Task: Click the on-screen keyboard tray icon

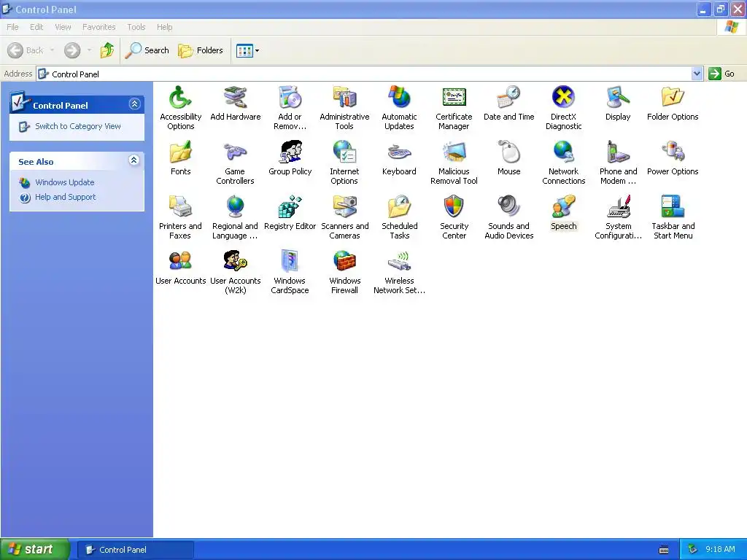Action: (x=664, y=550)
